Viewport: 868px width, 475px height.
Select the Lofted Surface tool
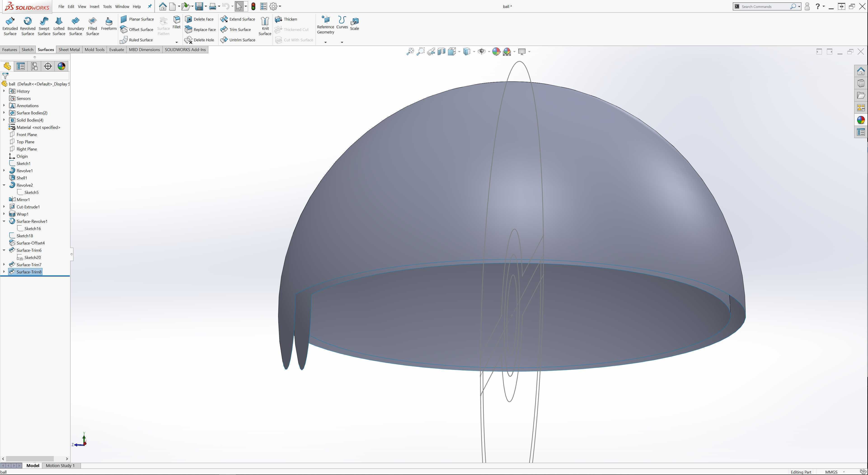click(59, 26)
